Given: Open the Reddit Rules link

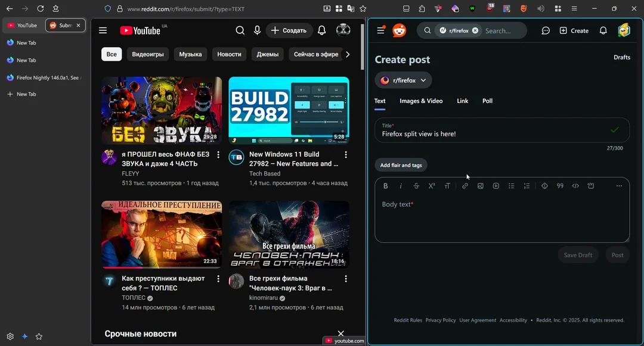Looking at the screenshot, I should click(408, 320).
